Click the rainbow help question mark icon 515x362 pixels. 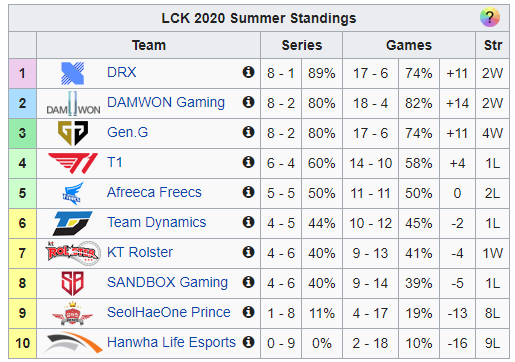(x=490, y=17)
